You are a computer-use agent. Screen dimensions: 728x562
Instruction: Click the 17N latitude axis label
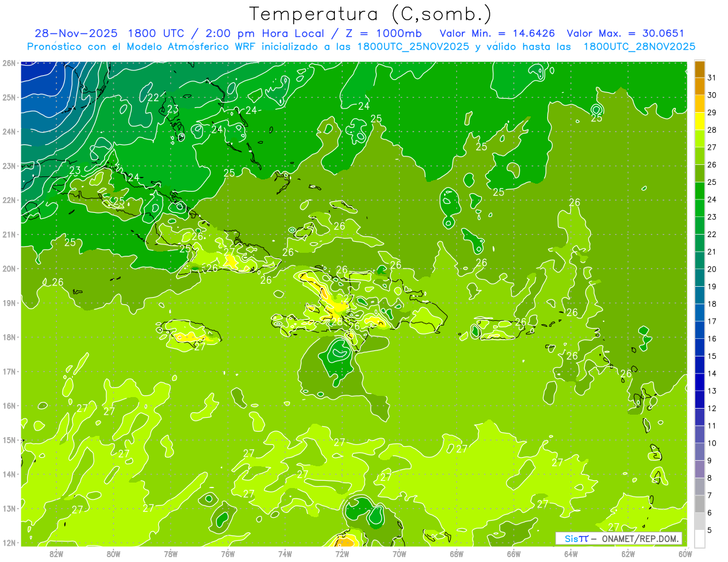(x=9, y=371)
